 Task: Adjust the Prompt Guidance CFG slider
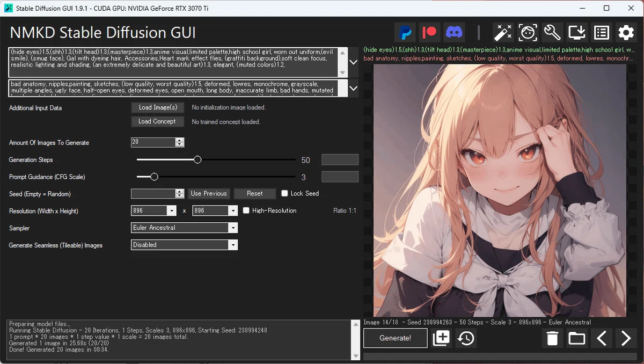click(x=154, y=177)
